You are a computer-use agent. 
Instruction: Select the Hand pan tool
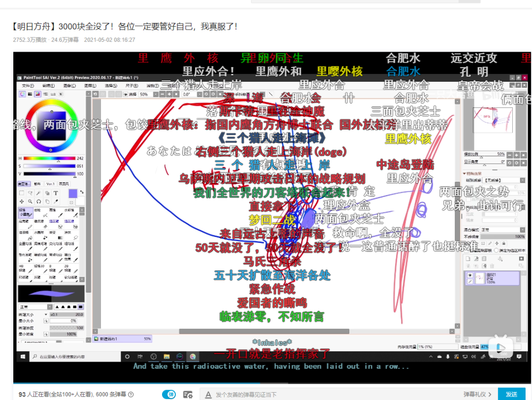coord(47,201)
